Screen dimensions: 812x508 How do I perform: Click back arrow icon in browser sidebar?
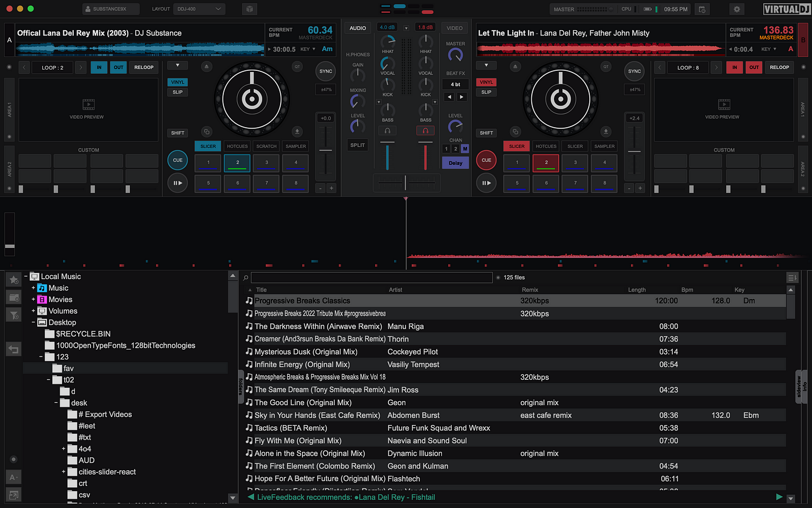14,349
